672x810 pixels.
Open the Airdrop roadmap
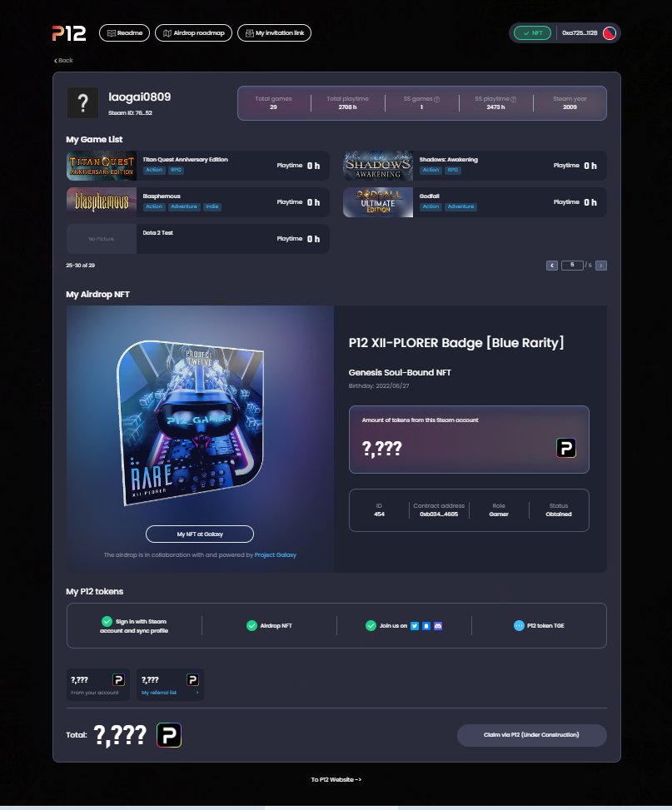coord(193,33)
